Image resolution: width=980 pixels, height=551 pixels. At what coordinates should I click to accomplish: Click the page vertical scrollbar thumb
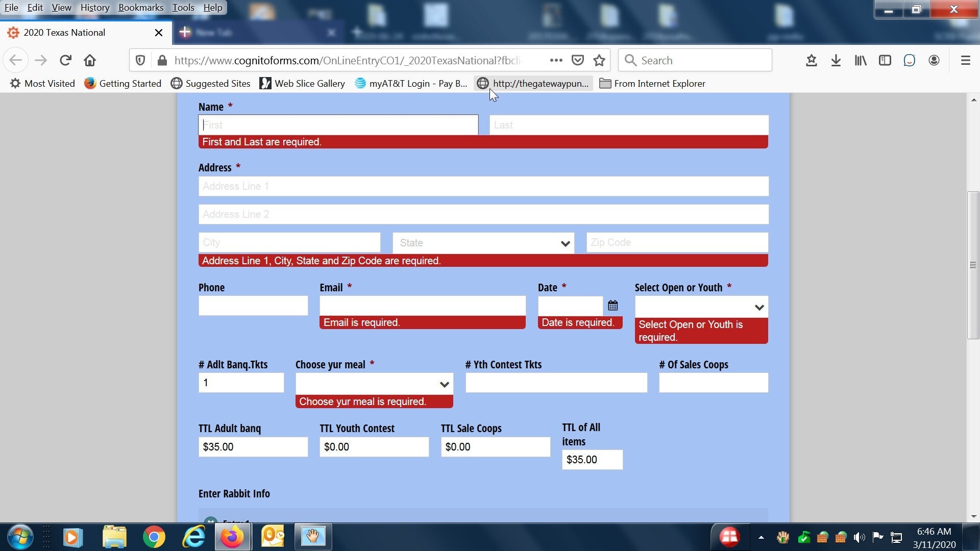(x=973, y=265)
